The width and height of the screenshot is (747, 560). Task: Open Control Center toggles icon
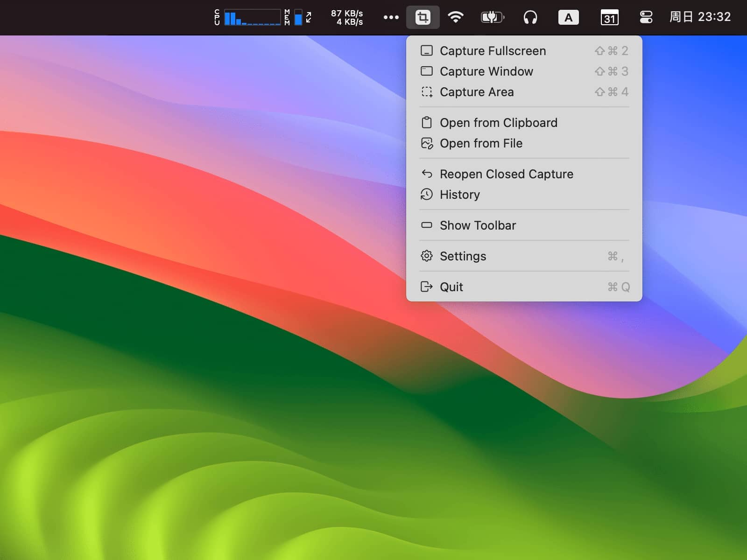(646, 18)
